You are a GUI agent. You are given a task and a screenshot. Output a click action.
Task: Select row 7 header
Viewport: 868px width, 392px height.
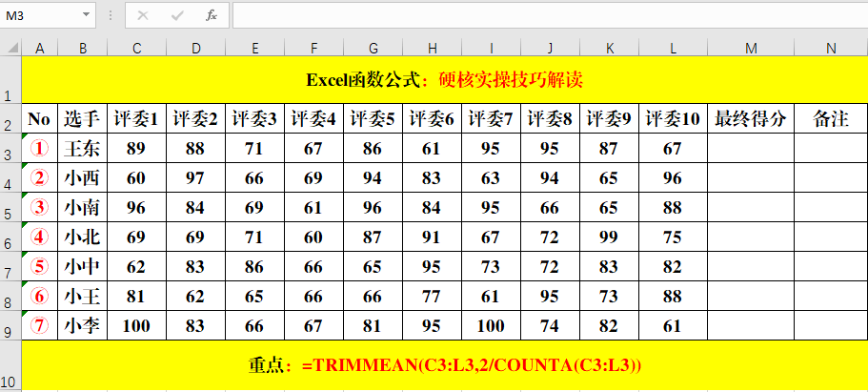pyautogui.click(x=10, y=267)
